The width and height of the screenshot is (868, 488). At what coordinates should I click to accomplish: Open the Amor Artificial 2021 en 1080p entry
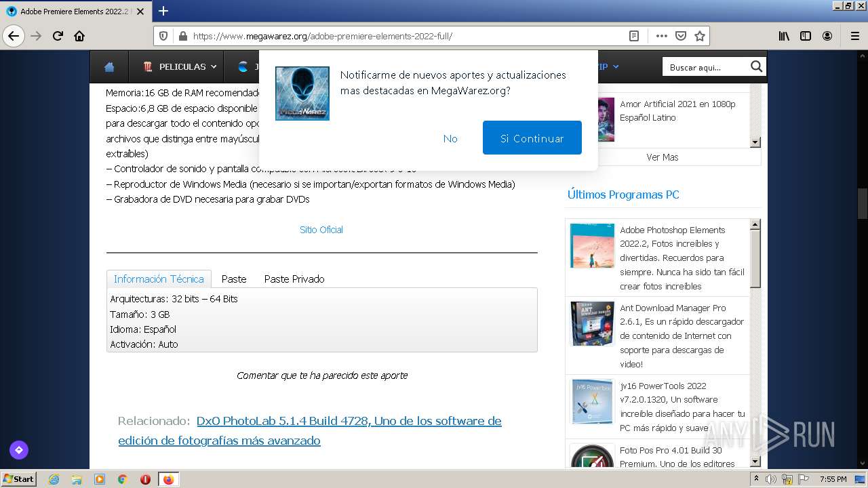(677, 110)
